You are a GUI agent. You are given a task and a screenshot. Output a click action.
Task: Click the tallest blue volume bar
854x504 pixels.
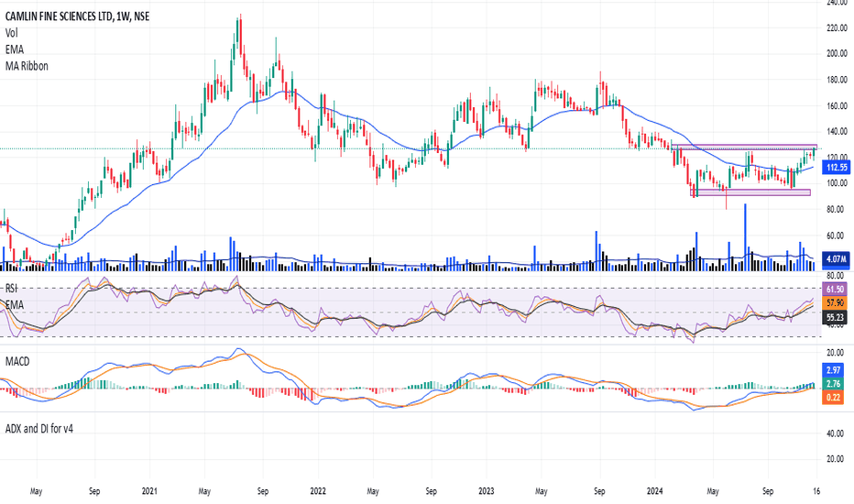(x=745, y=237)
